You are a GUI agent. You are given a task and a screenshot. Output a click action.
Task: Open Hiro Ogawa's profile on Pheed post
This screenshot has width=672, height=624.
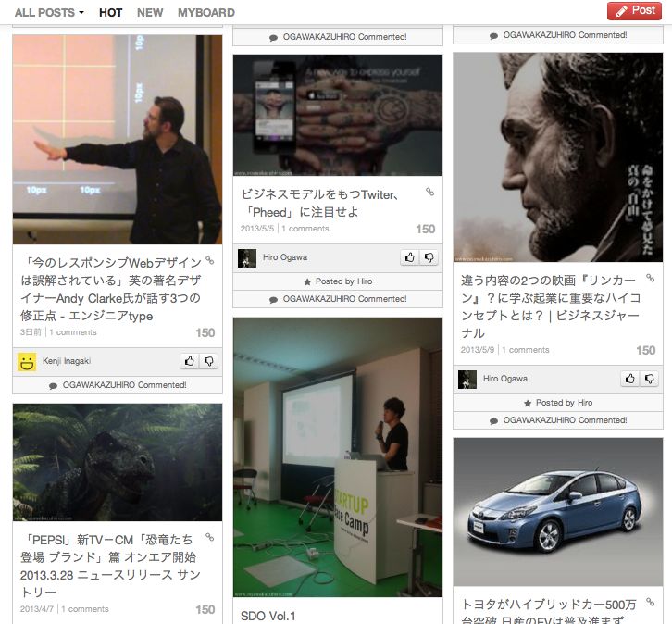(285, 257)
